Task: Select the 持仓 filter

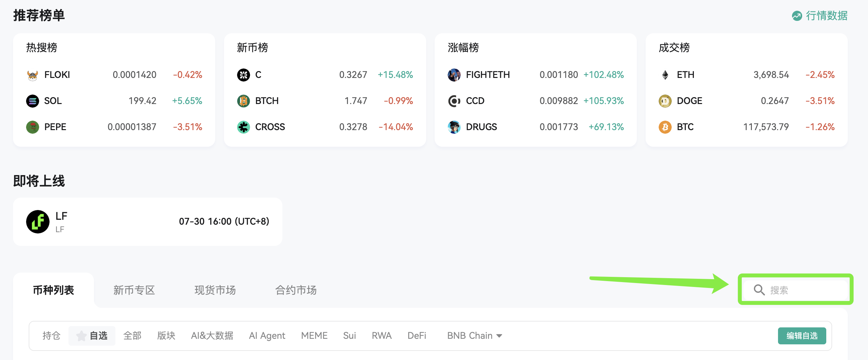Action: point(51,336)
